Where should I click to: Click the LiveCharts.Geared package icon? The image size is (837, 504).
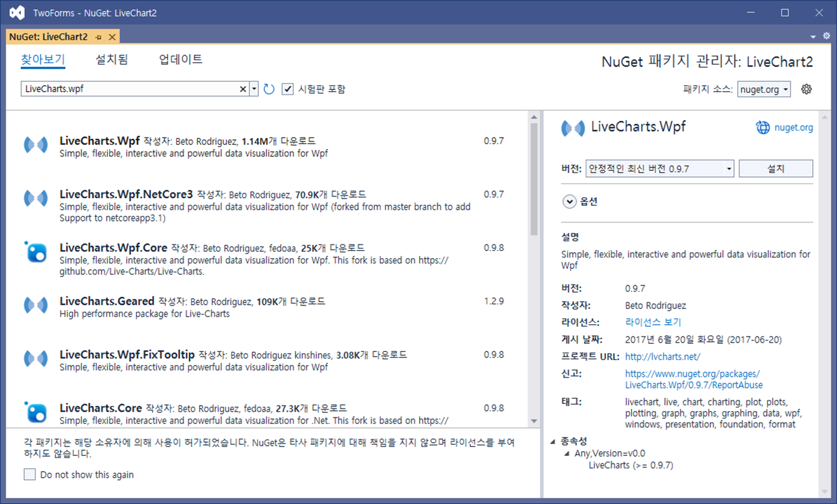tap(36, 305)
